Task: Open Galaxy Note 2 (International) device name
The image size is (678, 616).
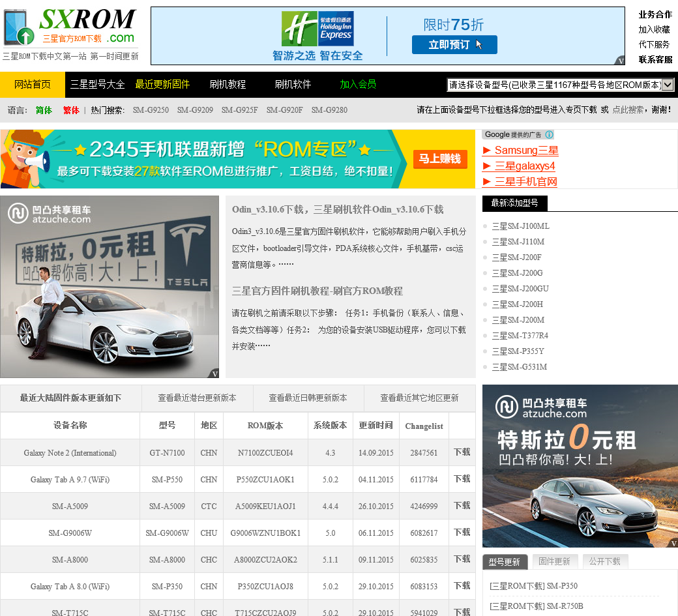Action: click(x=70, y=453)
